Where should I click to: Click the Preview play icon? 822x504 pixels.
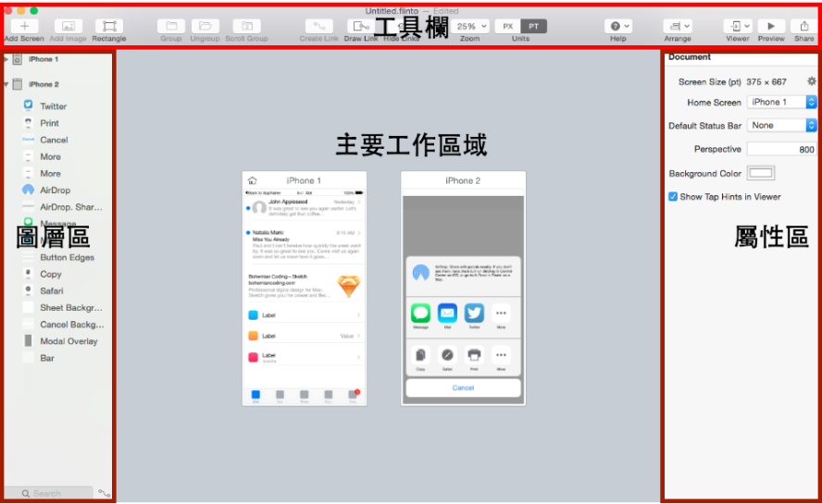[771, 26]
